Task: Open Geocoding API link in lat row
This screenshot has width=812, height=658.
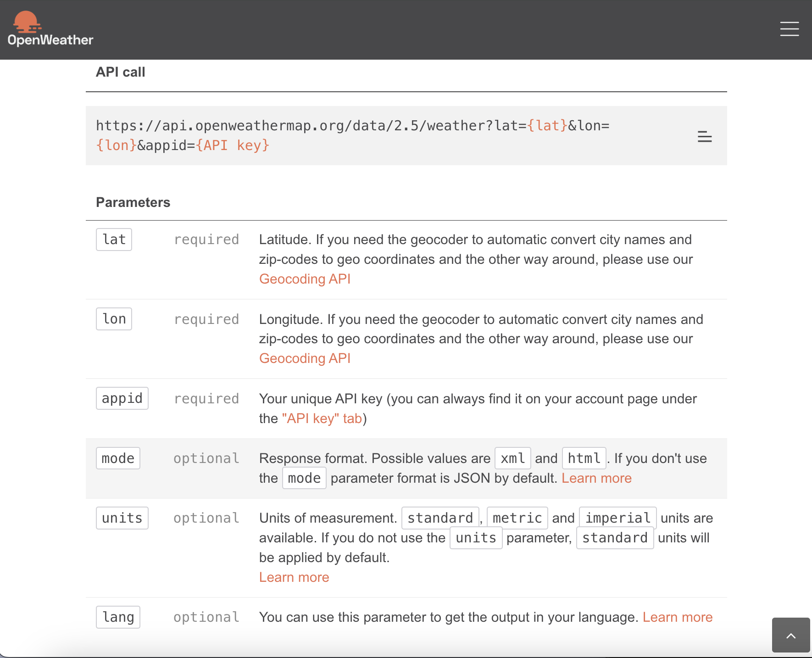Action: click(305, 279)
